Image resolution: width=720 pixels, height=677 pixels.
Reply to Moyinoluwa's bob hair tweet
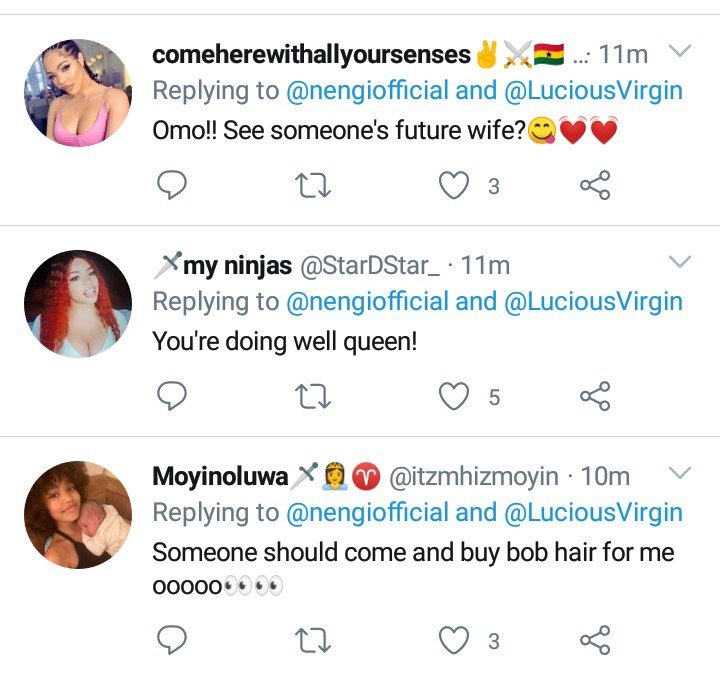(173, 640)
